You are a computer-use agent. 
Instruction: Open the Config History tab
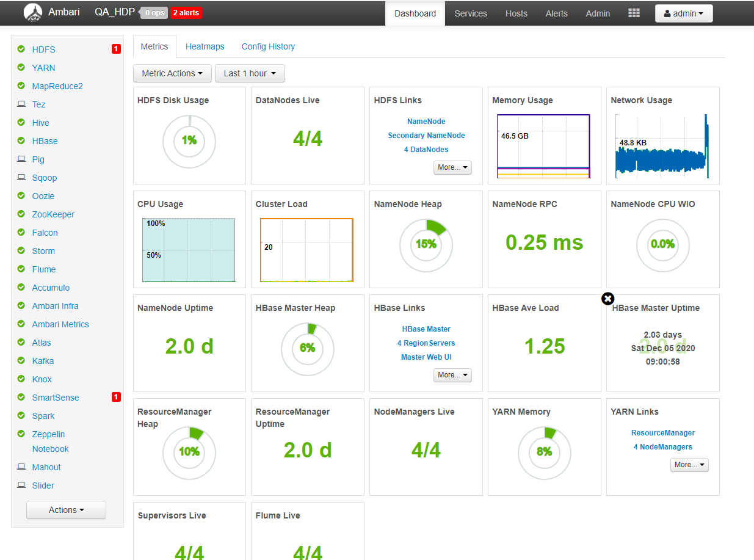(x=268, y=46)
